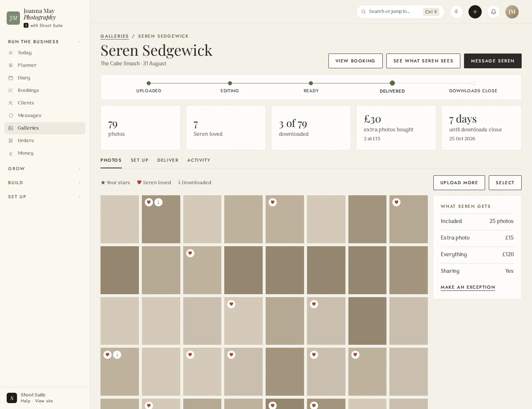Click the Clients people icon

(x=11, y=103)
